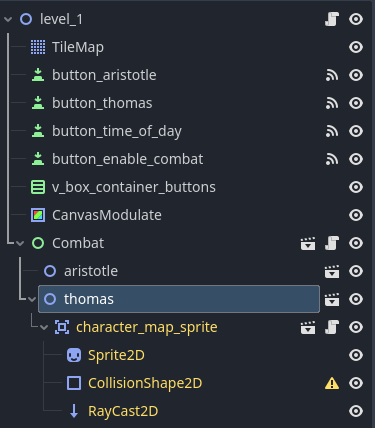375x428 pixels.
Task: Collapse the level_1 root node
Action: (x=8, y=19)
